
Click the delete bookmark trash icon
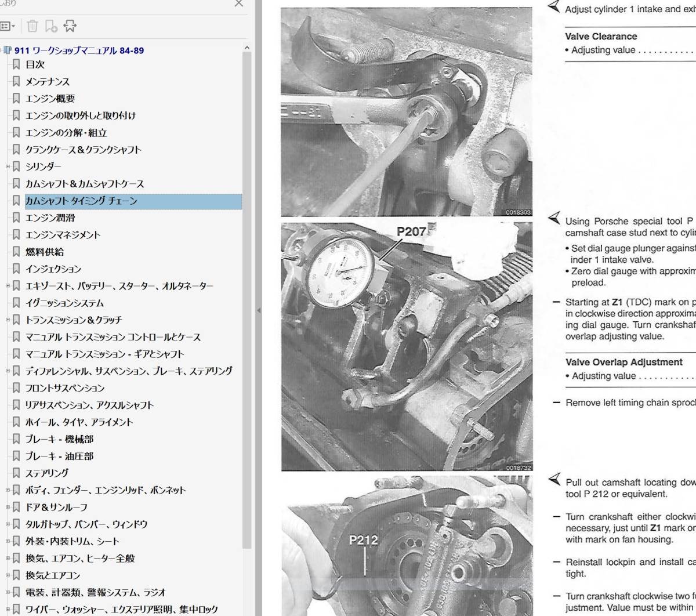32,26
